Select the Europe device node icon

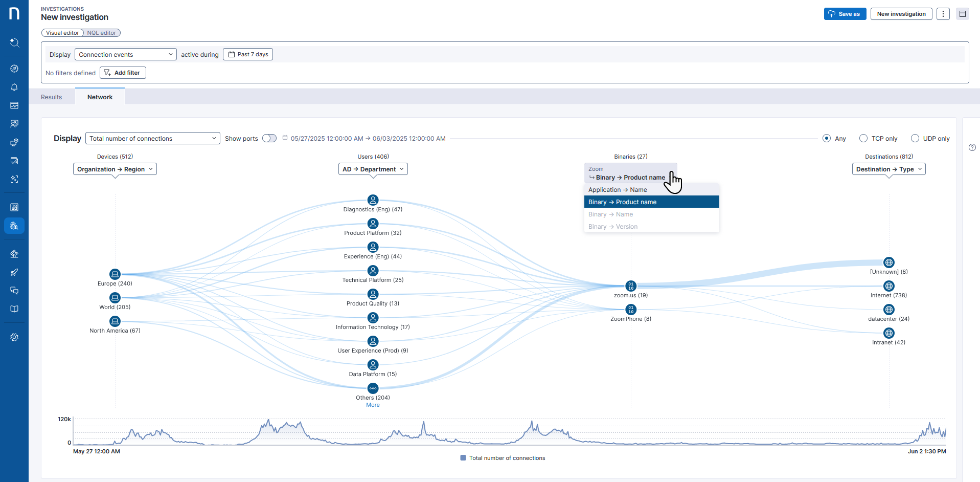115,274
